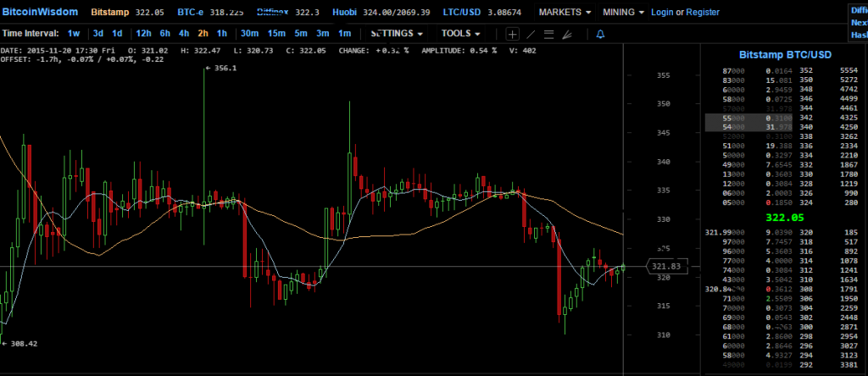
Task: Set time interval to 4h
Action: 184,34
